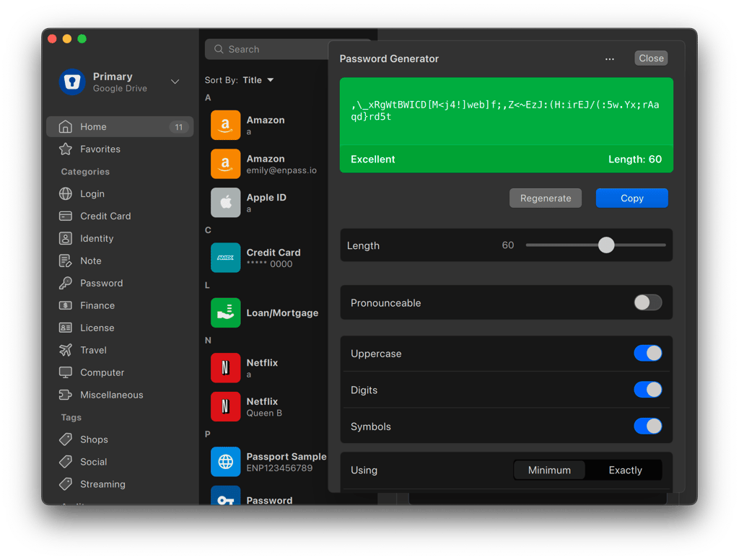Click the Primary vault shield icon
This screenshot has width=739, height=560.
[x=72, y=82]
